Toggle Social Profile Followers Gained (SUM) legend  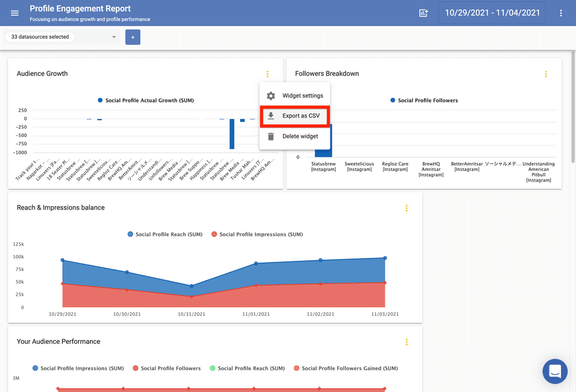coord(346,368)
